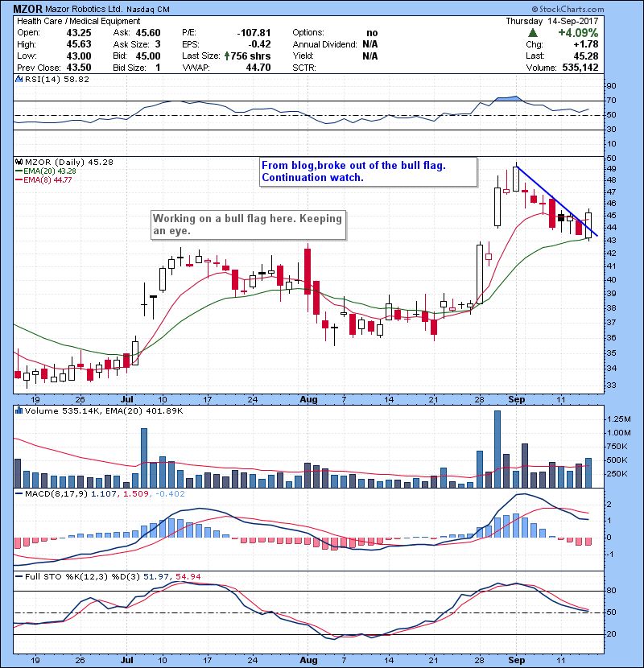
Task: Click the EPS value "-0.42"
Action: (258, 44)
